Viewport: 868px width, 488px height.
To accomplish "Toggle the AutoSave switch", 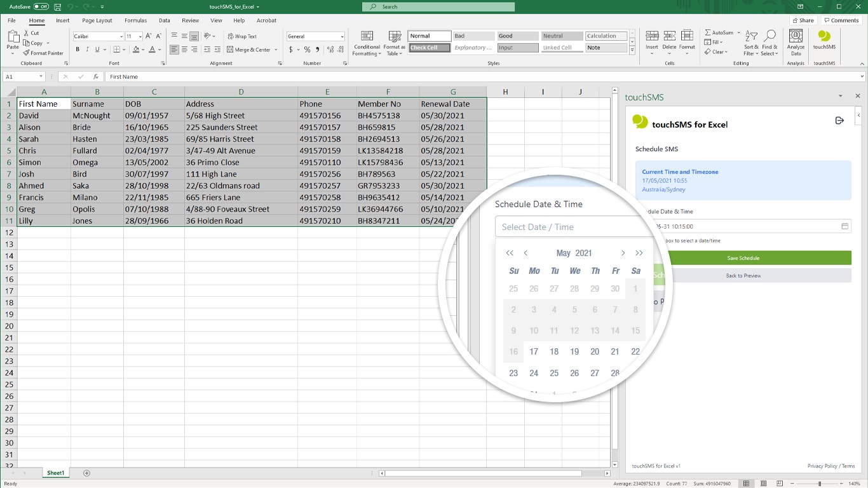I will [x=41, y=6].
